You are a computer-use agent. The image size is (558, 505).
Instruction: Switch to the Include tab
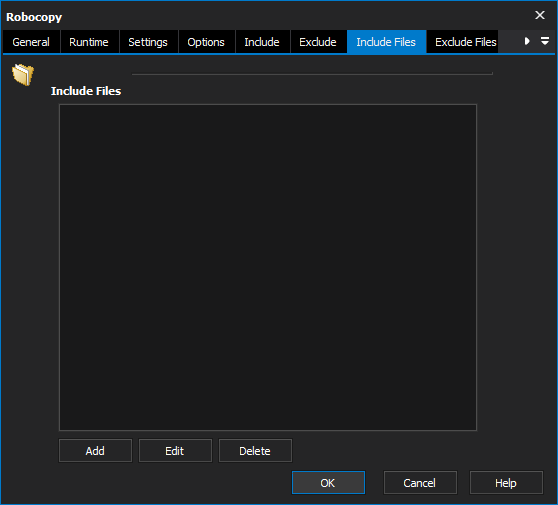(x=262, y=42)
